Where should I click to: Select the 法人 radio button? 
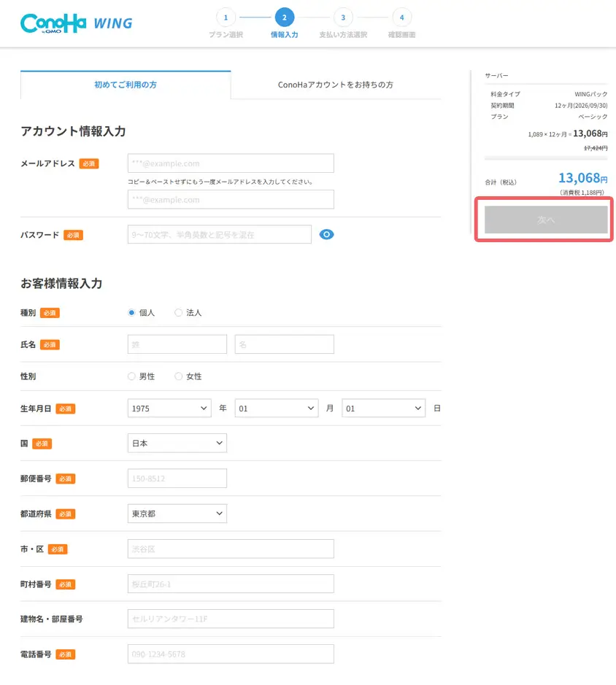(x=178, y=312)
